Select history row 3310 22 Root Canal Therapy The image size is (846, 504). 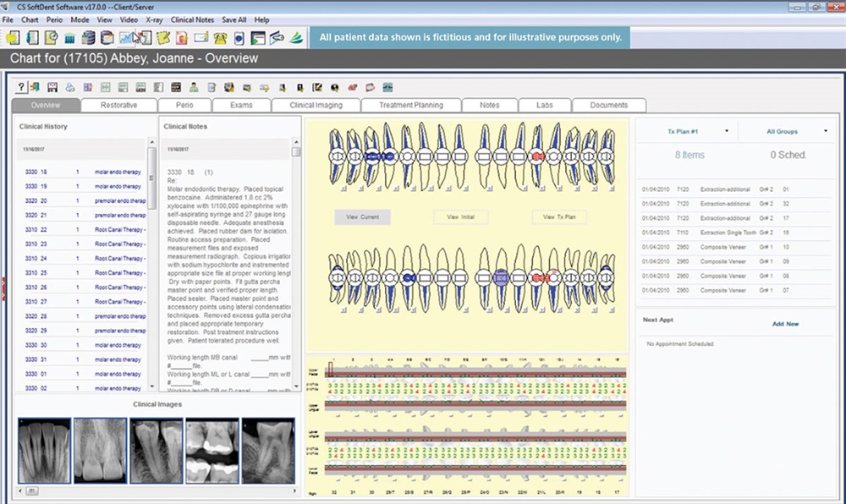click(x=83, y=230)
